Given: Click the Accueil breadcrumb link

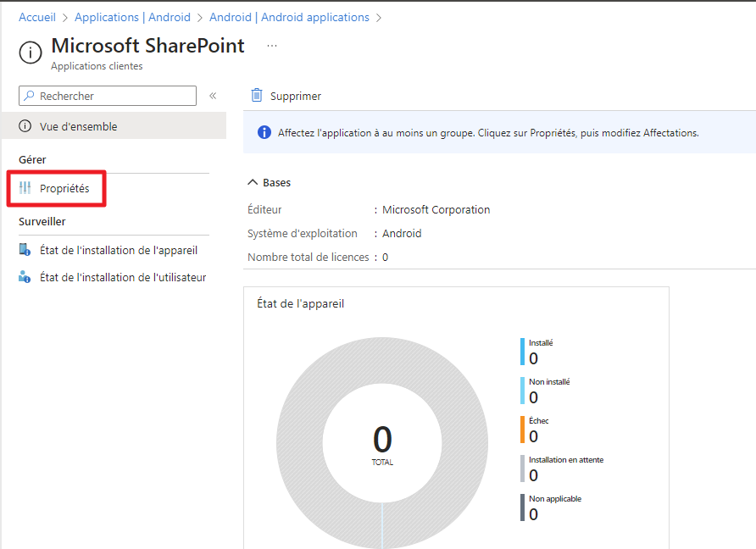Looking at the screenshot, I should point(37,17).
